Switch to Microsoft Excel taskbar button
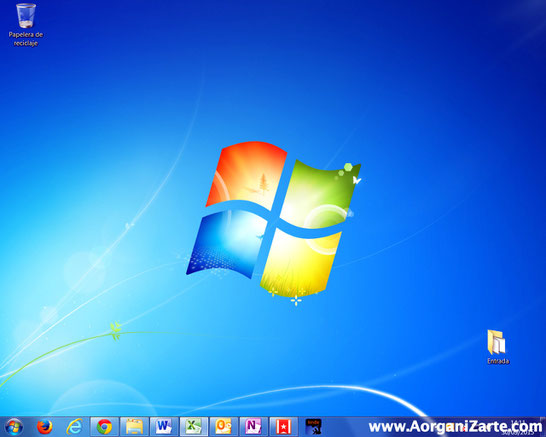Image resolution: width=546 pixels, height=437 pixels. 194,427
